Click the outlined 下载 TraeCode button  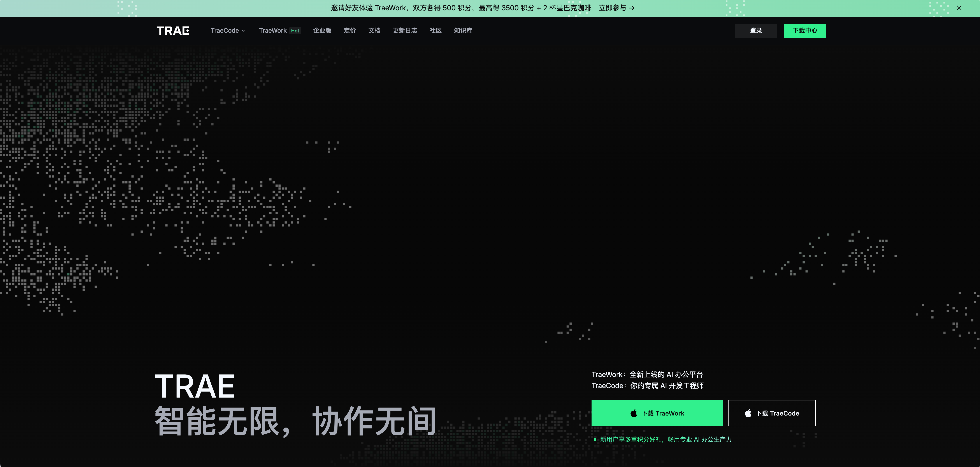pos(772,413)
